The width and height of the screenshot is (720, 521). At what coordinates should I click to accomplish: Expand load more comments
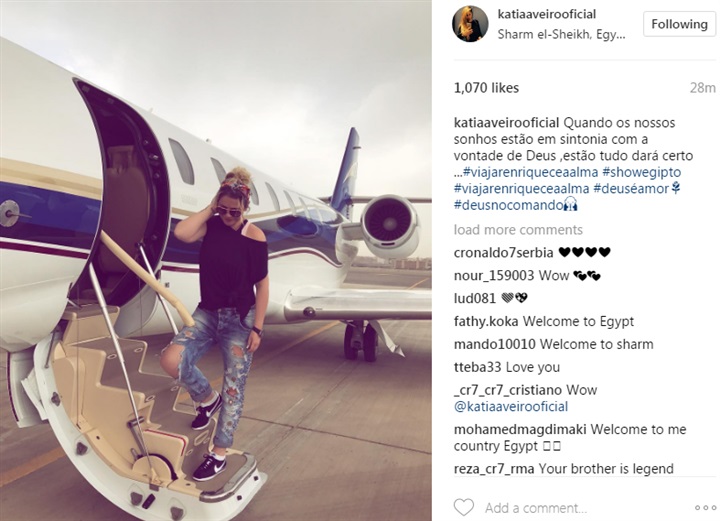tap(518, 230)
